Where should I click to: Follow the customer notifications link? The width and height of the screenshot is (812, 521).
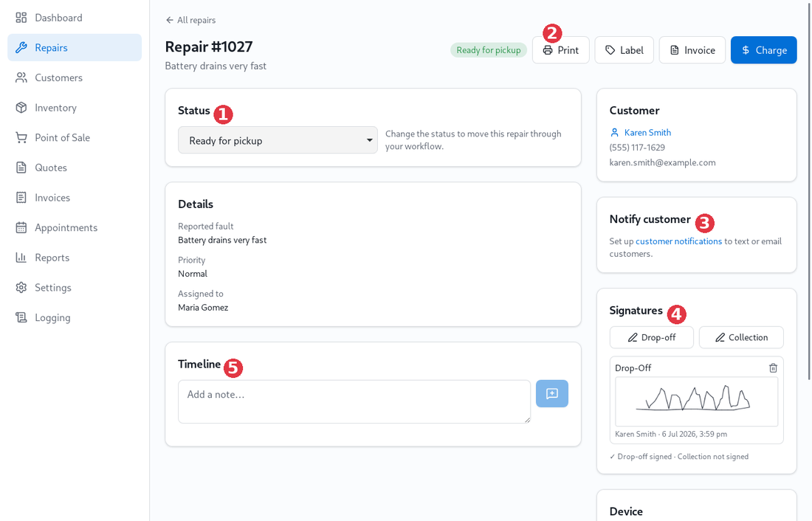click(678, 241)
